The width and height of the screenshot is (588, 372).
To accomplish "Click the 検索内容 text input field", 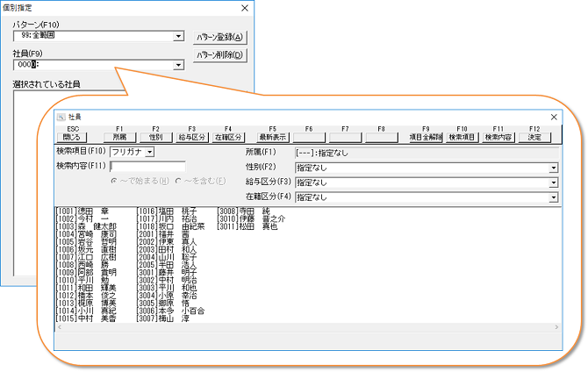I will (x=147, y=166).
